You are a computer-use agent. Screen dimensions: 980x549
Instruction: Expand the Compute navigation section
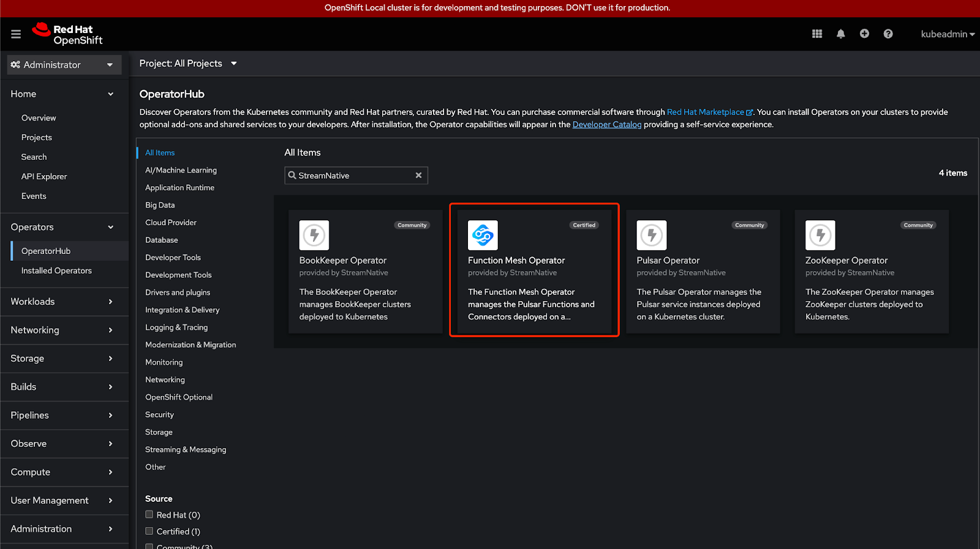[64, 472]
